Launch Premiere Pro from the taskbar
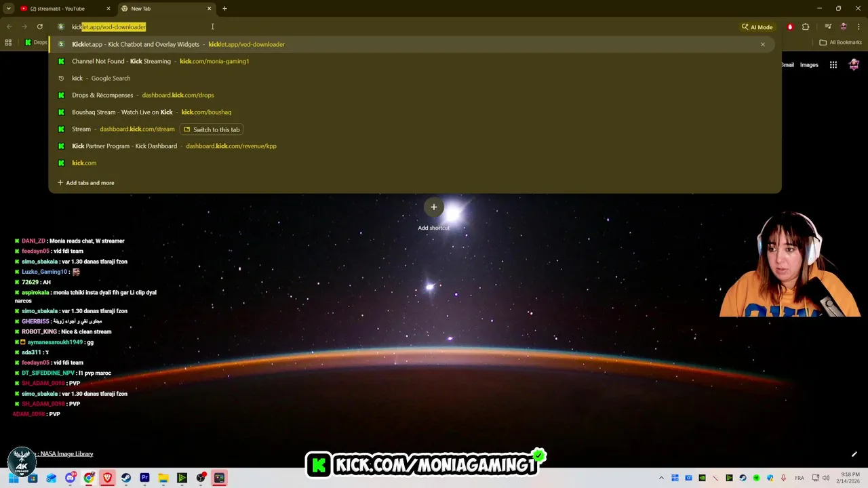The image size is (868, 488). (x=144, y=479)
